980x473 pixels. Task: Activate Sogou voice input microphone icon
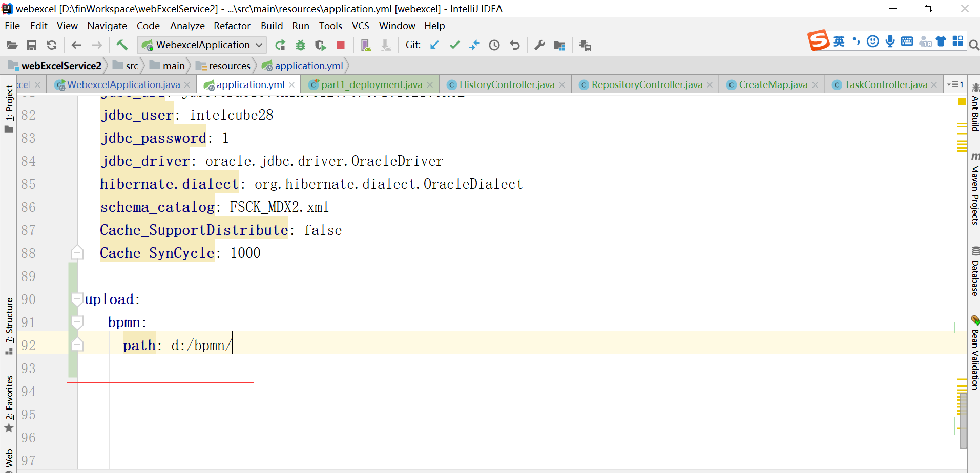[890, 41]
